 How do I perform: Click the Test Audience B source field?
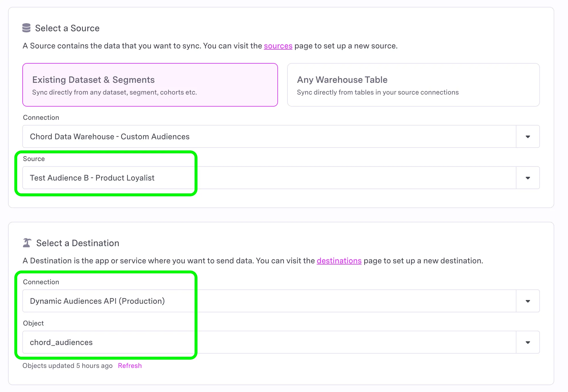pyautogui.click(x=269, y=178)
